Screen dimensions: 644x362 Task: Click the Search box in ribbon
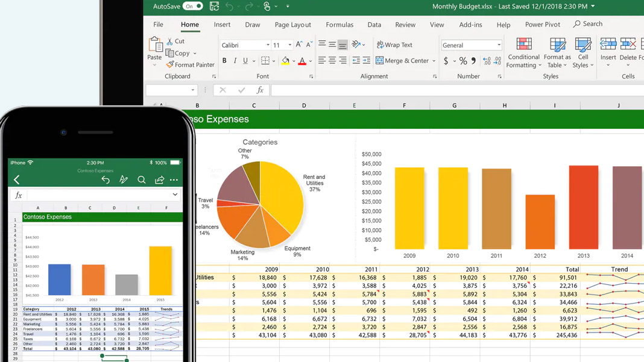588,24
